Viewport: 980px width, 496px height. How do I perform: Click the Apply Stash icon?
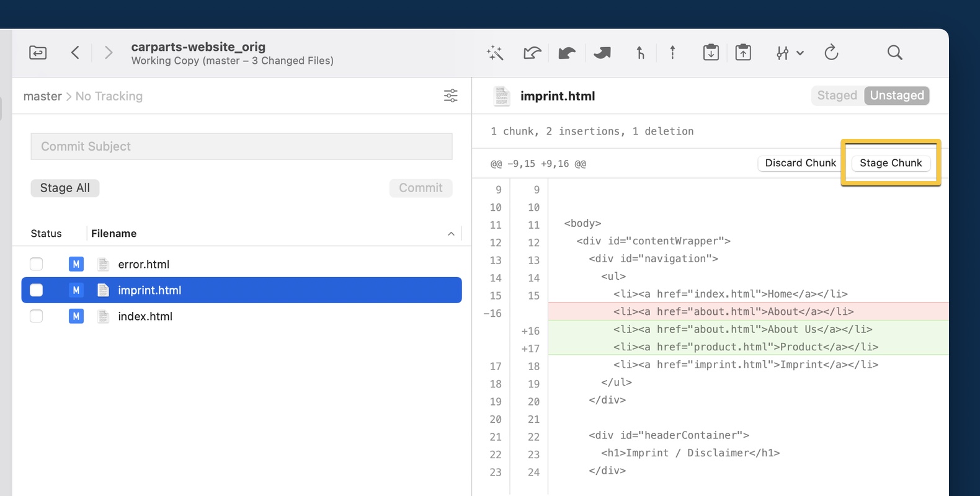(743, 53)
